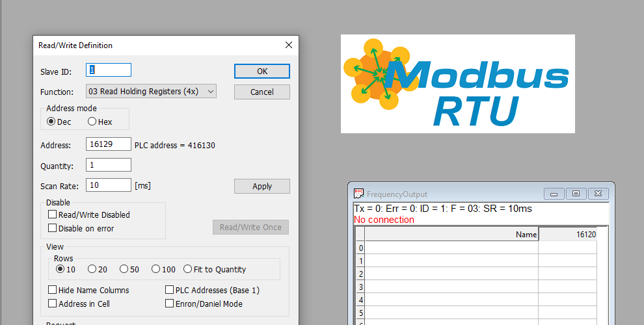Click the Cancel button

tap(262, 92)
